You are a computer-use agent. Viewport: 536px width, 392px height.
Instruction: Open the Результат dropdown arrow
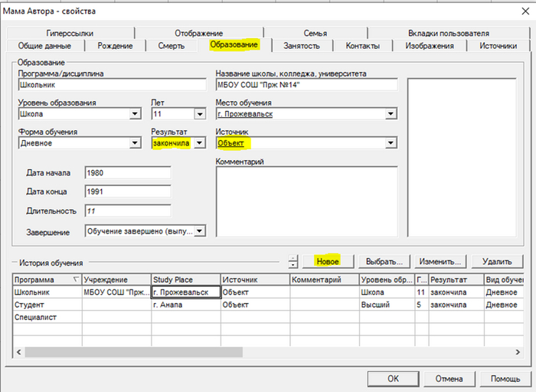(x=200, y=143)
